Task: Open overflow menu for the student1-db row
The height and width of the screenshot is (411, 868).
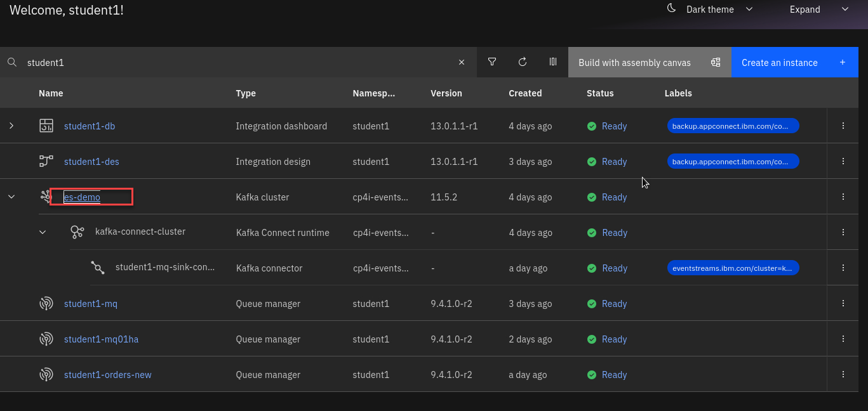Action: pyautogui.click(x=843, y=126)
